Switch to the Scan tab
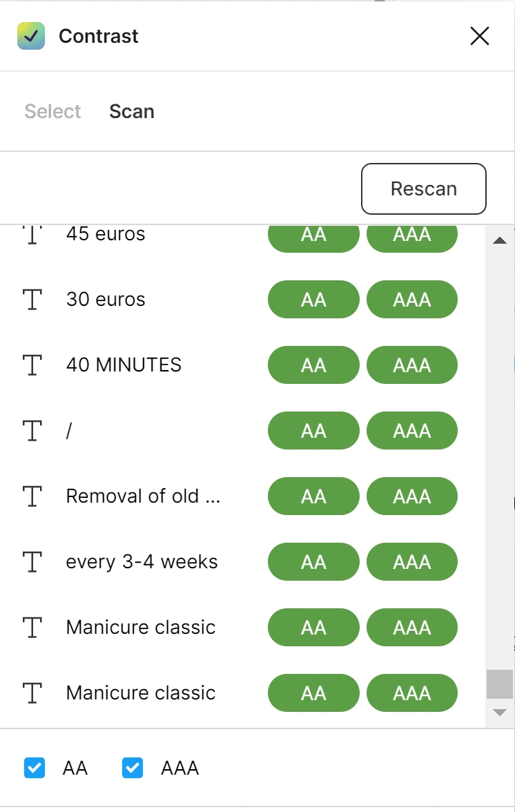 tap(131, 111)
